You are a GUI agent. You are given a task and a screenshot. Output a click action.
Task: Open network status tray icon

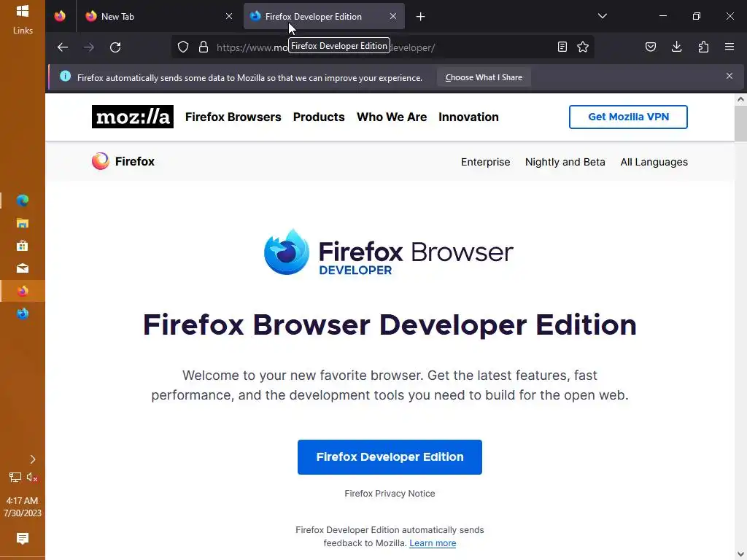point(15,477)
